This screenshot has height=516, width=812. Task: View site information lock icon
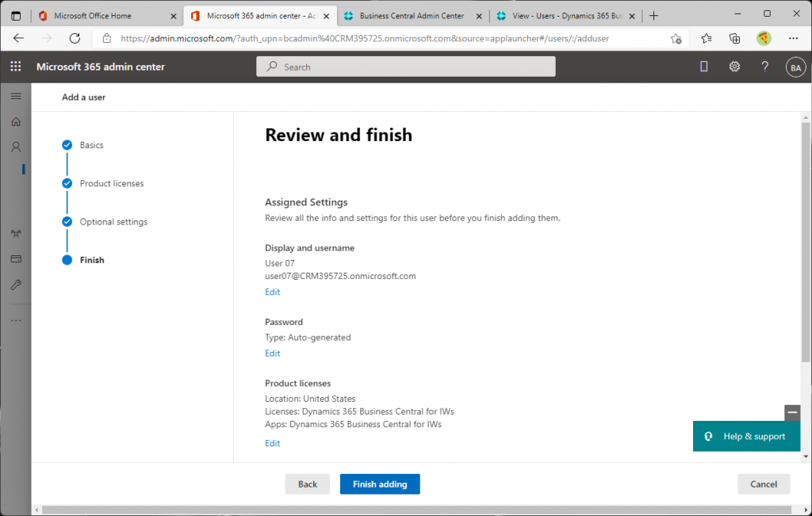tap(107, 38)
